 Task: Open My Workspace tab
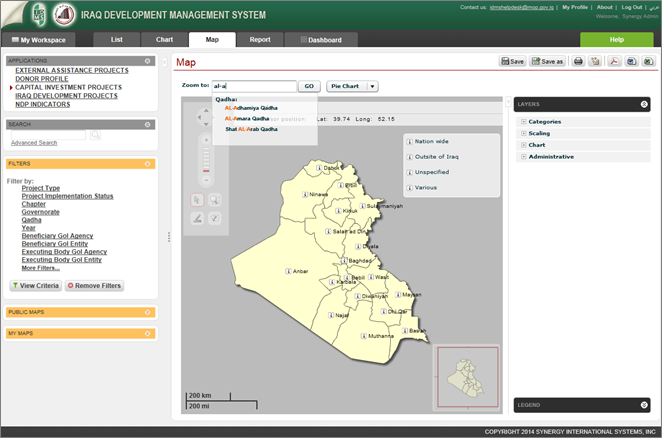point(38,40)
